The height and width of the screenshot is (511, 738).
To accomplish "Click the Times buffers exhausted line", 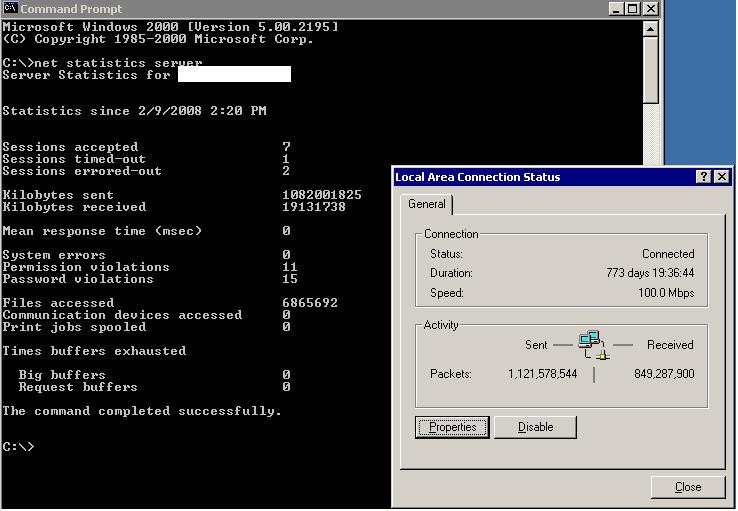I will 94,351.
